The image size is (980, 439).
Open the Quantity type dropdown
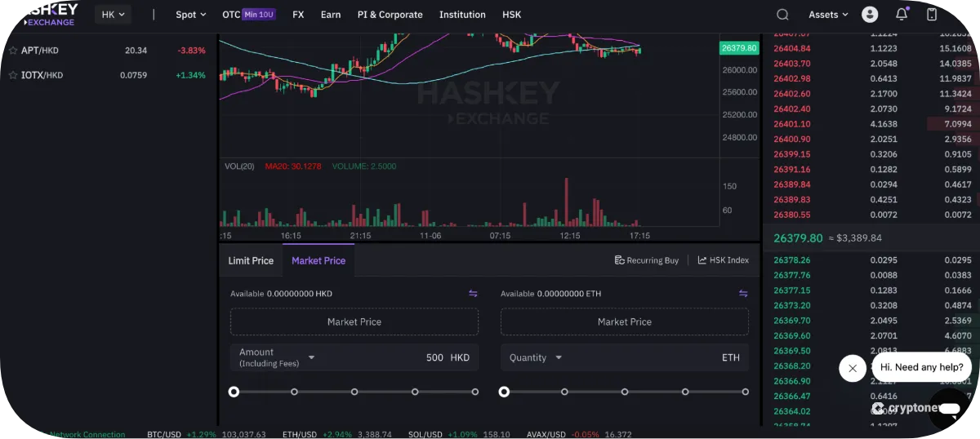pyautogui.click(x=559, y=357)
